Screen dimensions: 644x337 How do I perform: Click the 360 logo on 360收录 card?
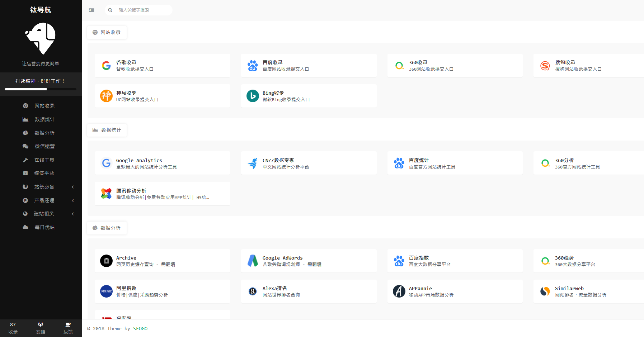click(399, 66)
